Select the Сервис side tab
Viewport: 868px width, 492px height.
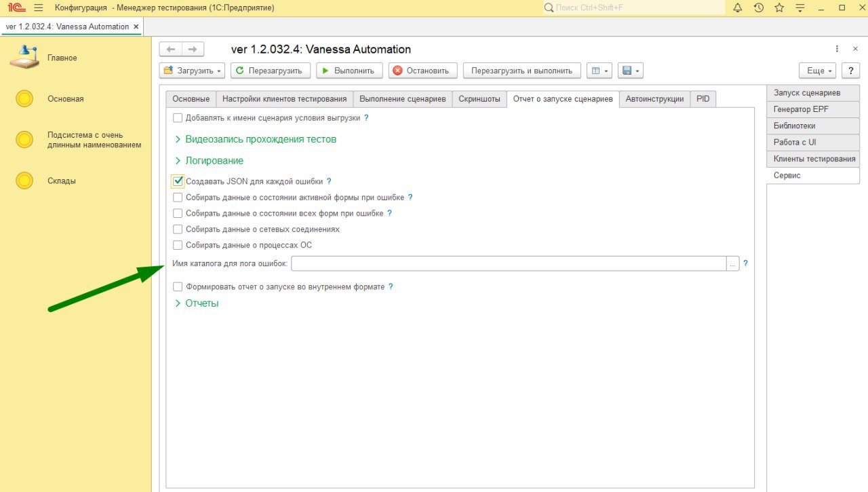tap(813, 175)
